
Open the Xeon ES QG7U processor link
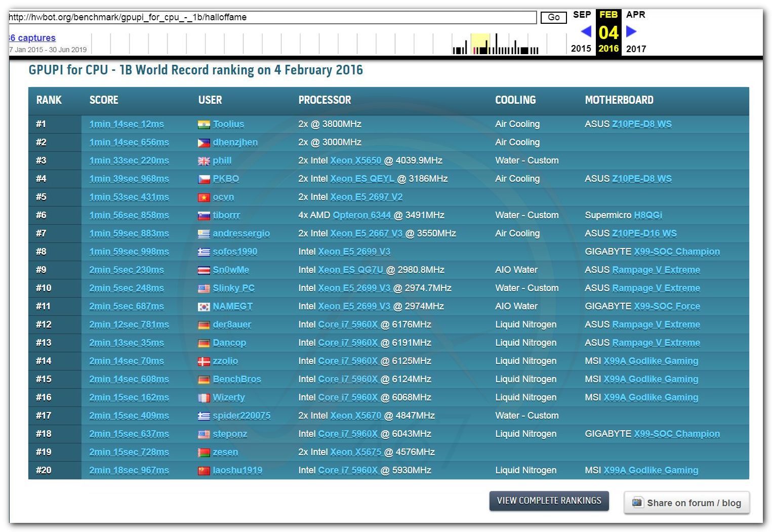tap(351, 270)
